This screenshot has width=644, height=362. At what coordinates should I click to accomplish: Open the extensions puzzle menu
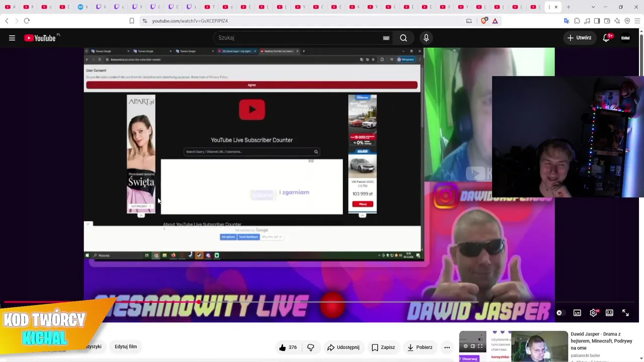[x=577, y=21]
